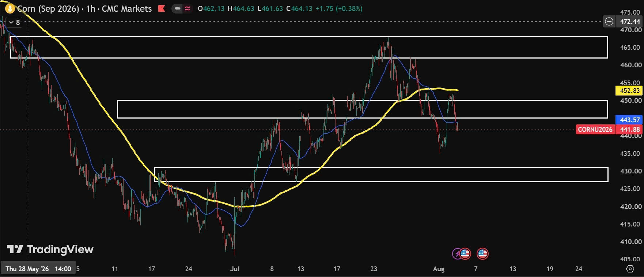Click the 11 date on time axis

(x=115, y=269)
